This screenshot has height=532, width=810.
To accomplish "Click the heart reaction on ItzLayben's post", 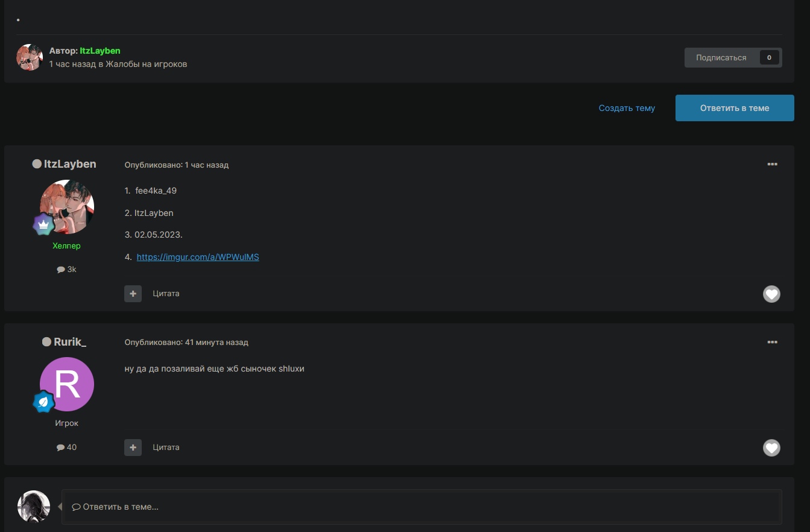I will coord(771,294).
